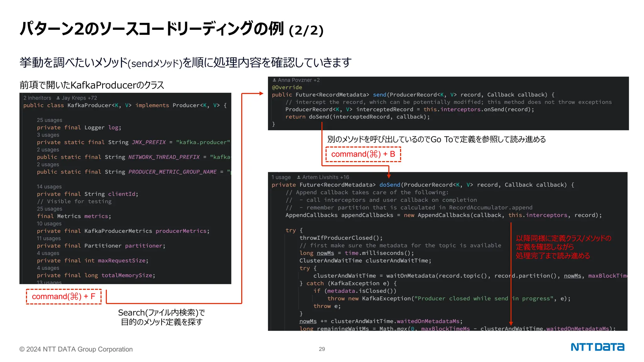
Task: Click the "throw new KafkaException" line
Action: [x=449, y=299]
